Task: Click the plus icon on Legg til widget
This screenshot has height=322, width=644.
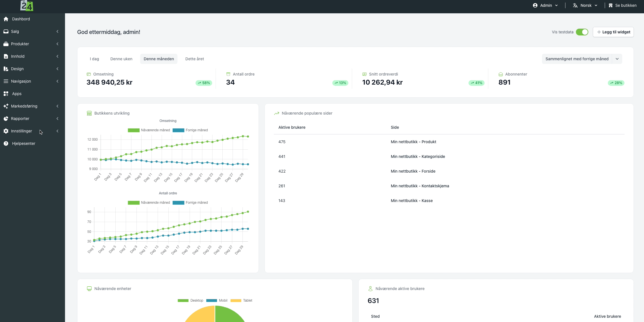Action: 599,32
